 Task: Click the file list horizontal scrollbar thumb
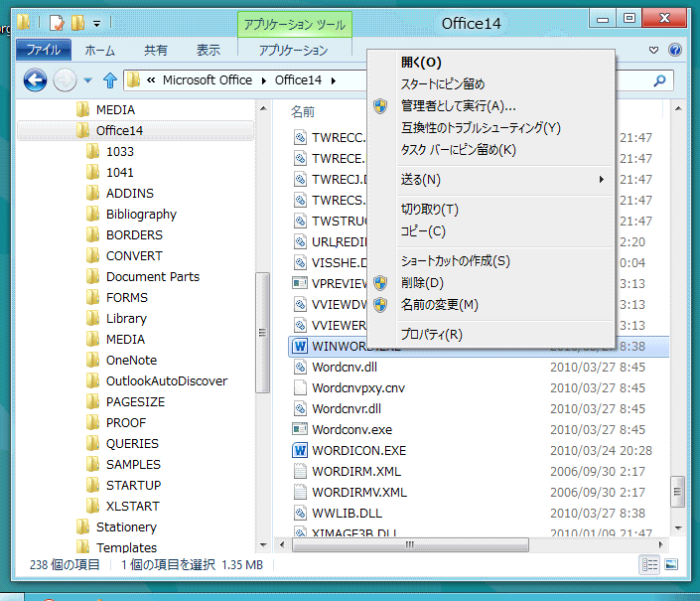click(x=410, y=544)
